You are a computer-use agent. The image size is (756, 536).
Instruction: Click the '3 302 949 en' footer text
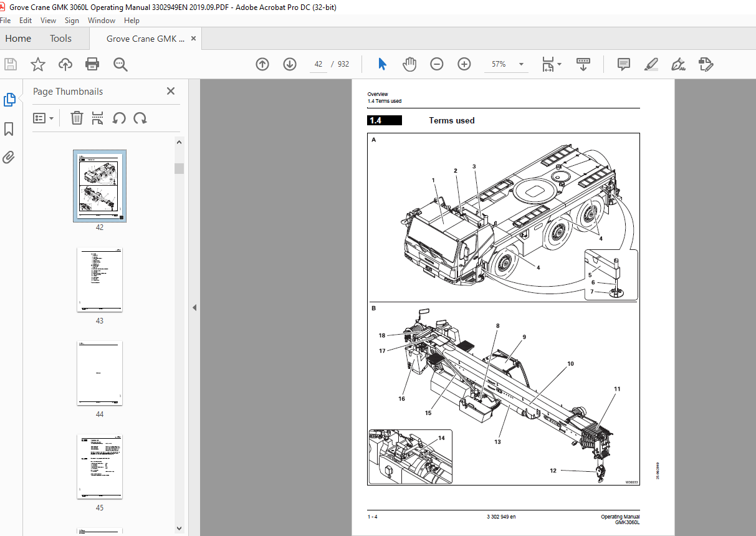click(501, 517)
